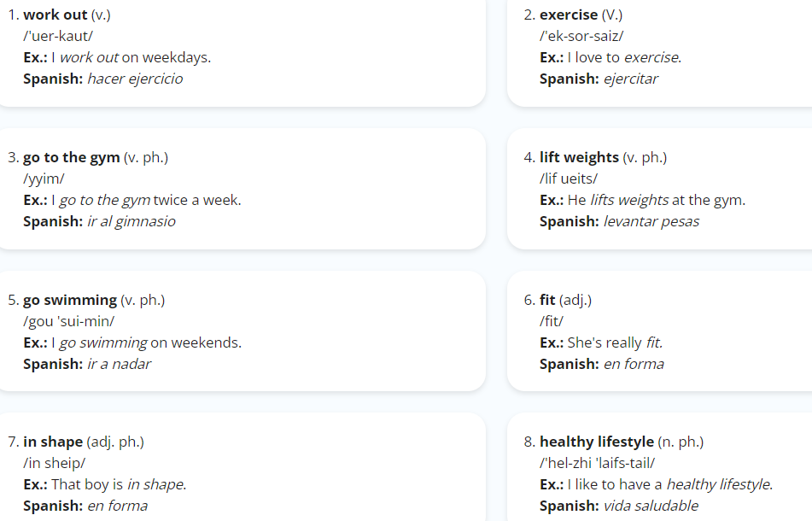Click the translation 'vida saludable'
Screen dimensions: 812x521
(x=651, y=506)
